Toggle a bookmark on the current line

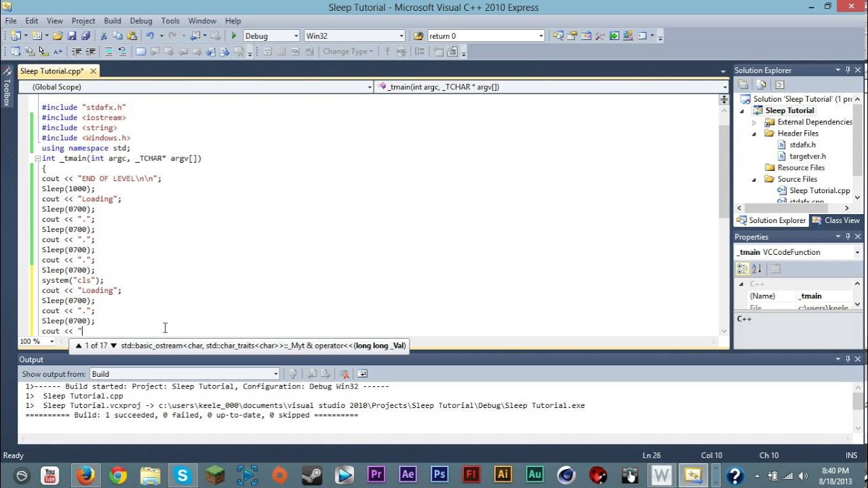click(141, 52)
